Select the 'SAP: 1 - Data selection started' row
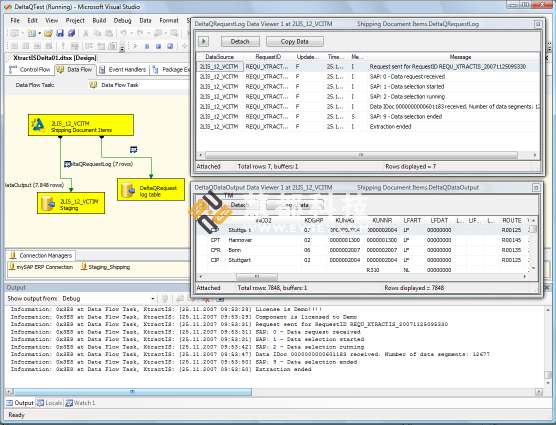This screenshot has width=556, height=425. tap(368, 86)
